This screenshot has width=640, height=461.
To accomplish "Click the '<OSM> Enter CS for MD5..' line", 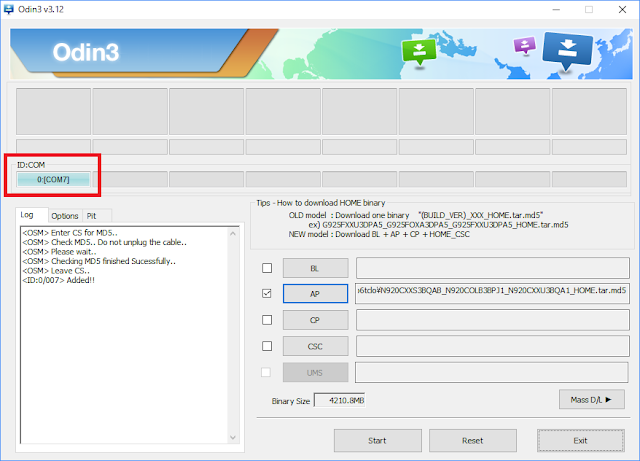I will (x=70, y=233).
